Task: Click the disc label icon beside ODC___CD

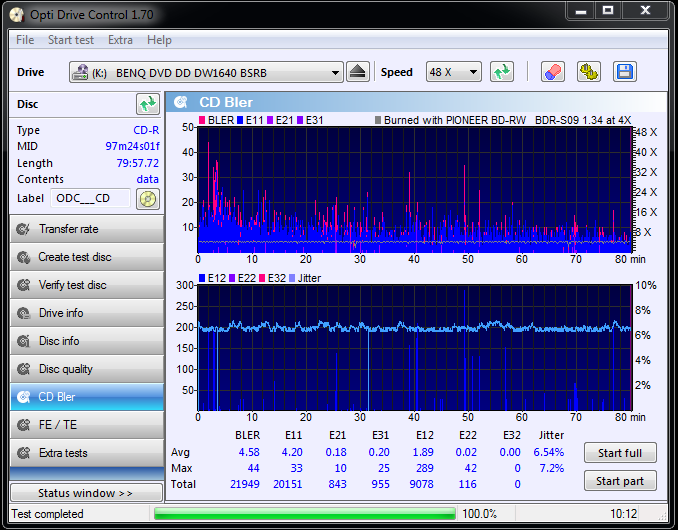Action: (148, 199)
